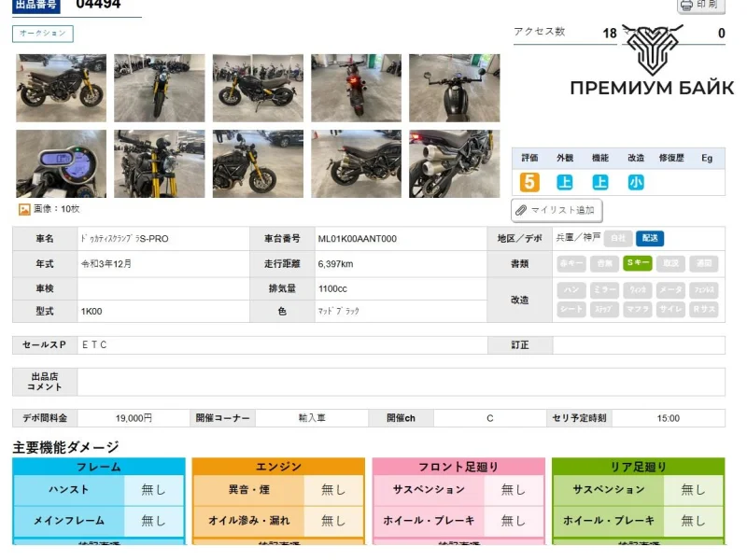This screenshot has width=747, height=560.
Task: Click the blue 上 badge under 機能
Action: 600,182
